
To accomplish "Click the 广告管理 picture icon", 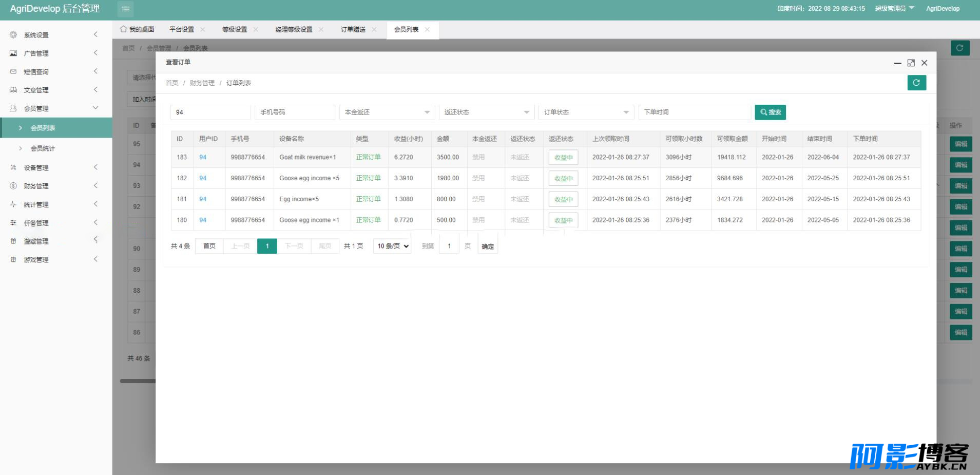I will (x=13, y=53).
